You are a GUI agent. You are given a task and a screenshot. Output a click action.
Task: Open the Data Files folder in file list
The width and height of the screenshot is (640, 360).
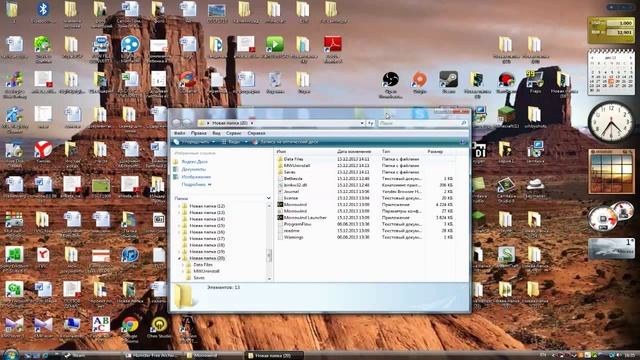point(293,159)
